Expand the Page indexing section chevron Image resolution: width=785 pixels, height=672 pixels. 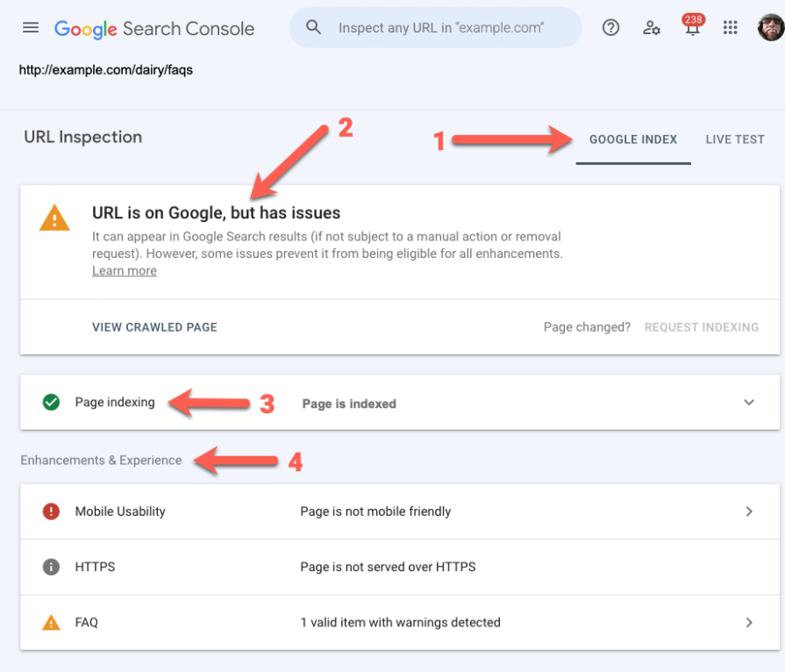(749, 402)
